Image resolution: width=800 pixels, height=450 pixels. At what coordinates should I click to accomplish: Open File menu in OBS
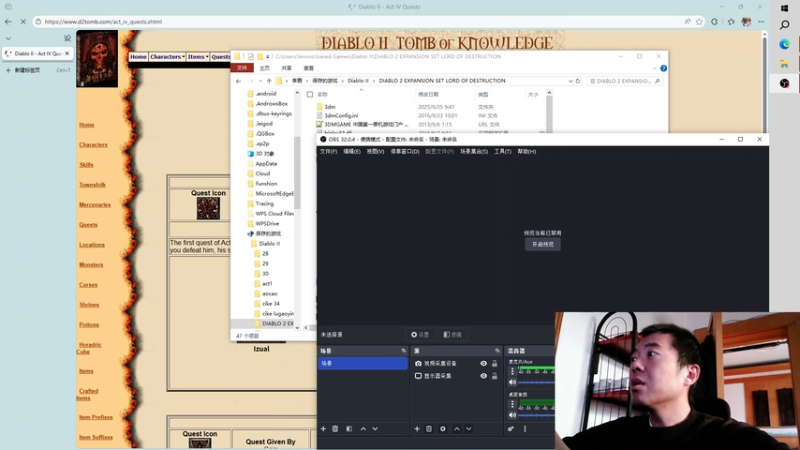pos(328,152)
